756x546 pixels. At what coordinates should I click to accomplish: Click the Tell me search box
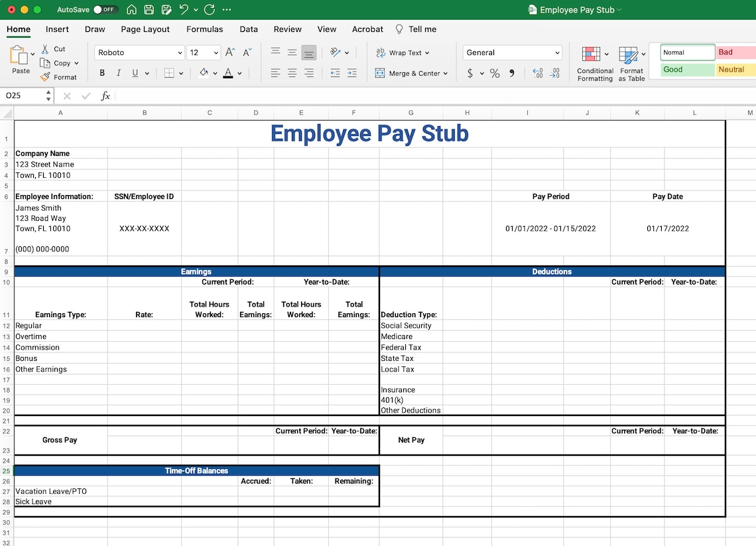pyautogui.click(x=416, y=29)
